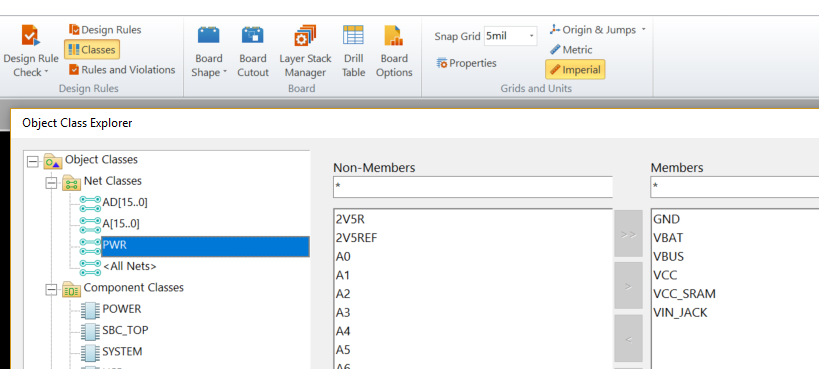This screenshot has width=819, height=369.
Task: Click the add all (>>) button
Action: tap(628, 234)
